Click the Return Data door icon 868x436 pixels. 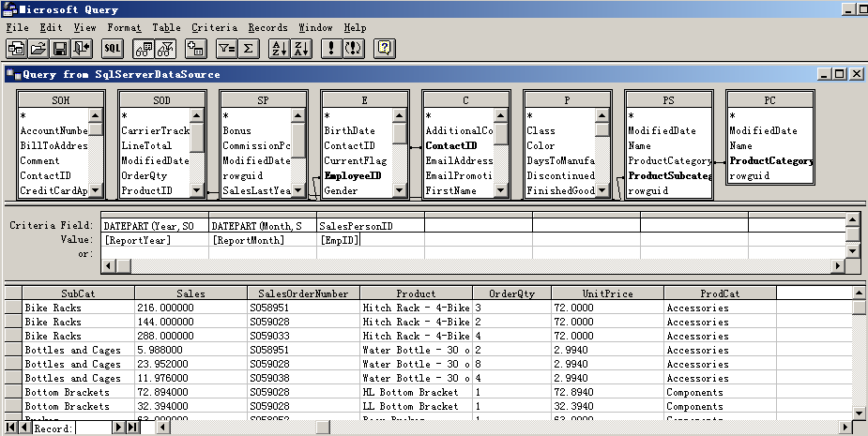click(x=82, y=49)
